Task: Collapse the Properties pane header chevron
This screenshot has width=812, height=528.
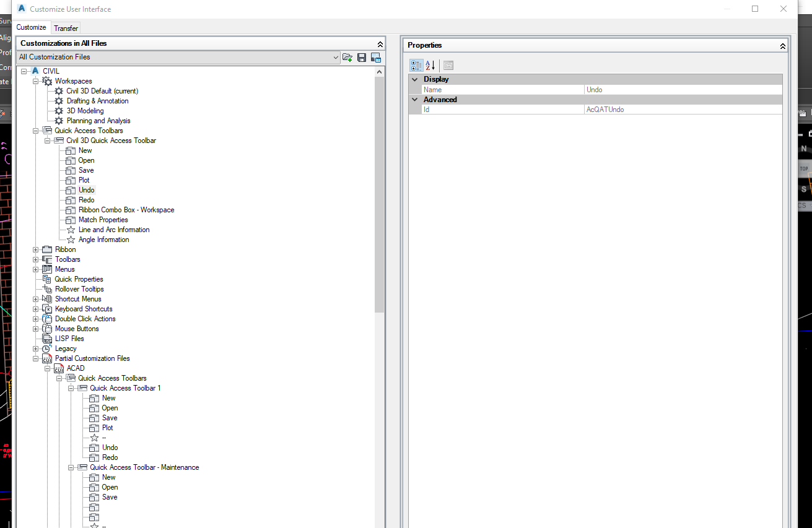Action: tap(782, 45)
